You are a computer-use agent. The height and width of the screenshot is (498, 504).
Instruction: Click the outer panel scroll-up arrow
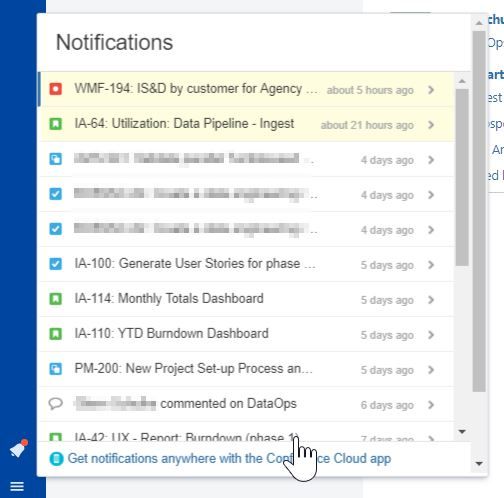click(x=479, y=23)
